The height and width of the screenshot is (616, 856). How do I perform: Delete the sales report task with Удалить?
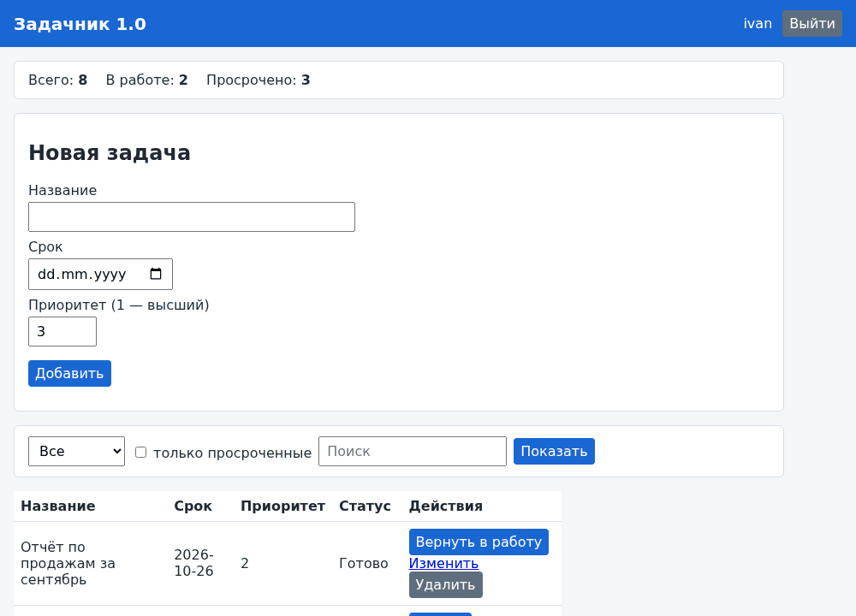pyautogui.click(x=445, y=585)
